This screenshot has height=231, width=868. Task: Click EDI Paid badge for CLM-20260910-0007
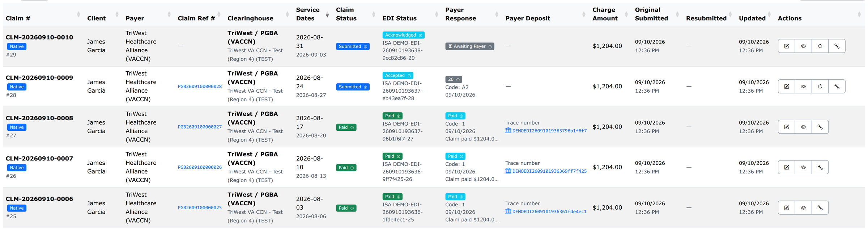pyautogui.click(x=392, y=156)
